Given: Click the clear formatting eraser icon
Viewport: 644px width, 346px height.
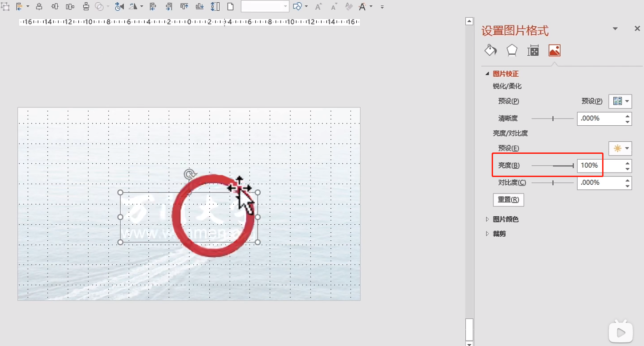Looking at the screenshot, I should (350, 7).
